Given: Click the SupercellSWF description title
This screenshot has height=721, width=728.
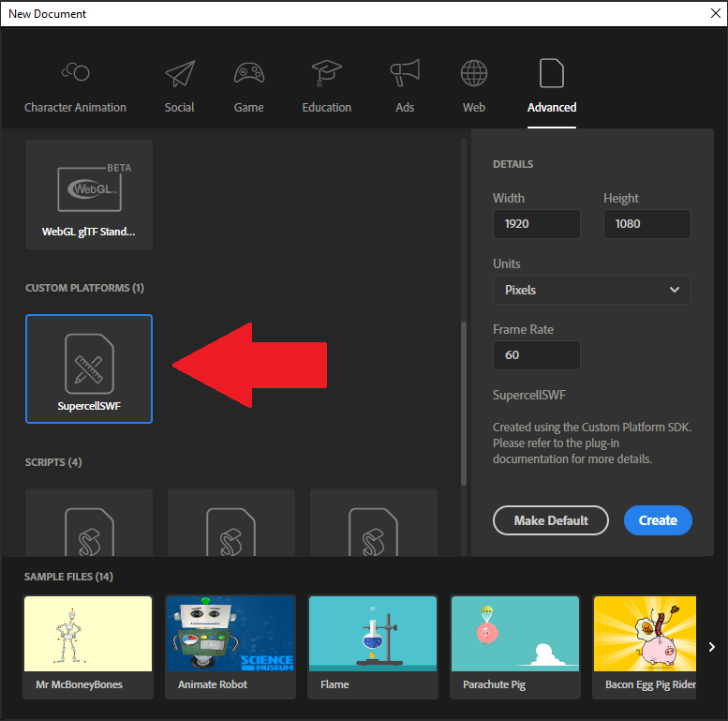Looking at the screenshot, I should [529, 395].
